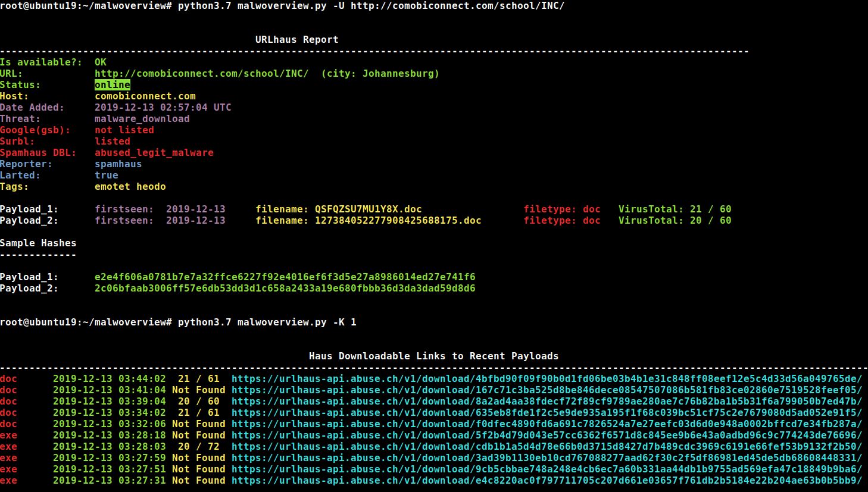Open download link starting 635eb8fde1f2c5e
The image size is (868, 492).
tap(547, 413)
